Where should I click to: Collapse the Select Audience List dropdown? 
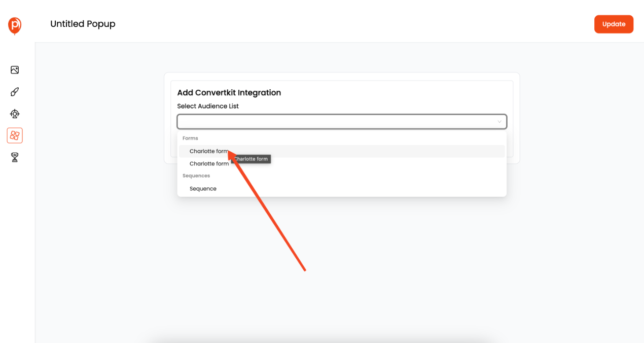tap(499, 122)
